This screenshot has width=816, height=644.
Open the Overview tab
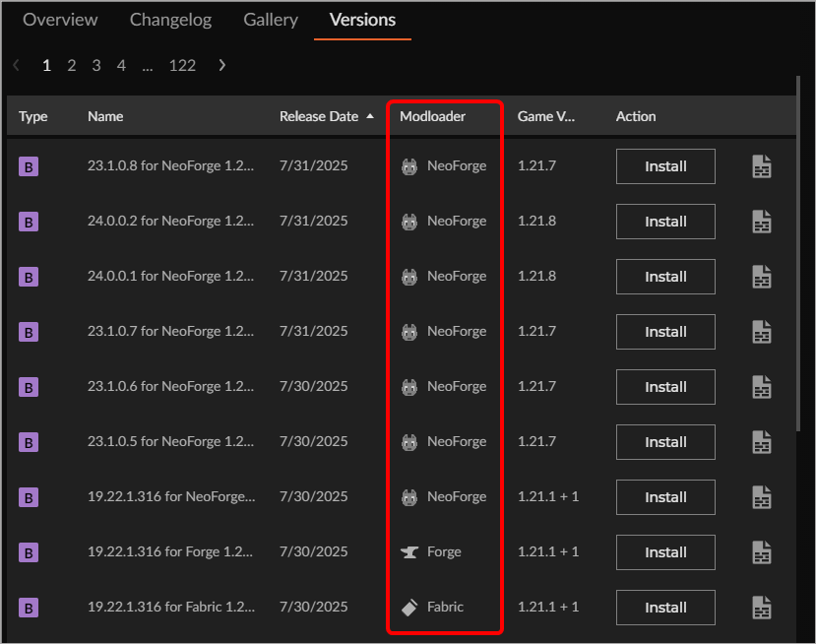pos(60,20)
